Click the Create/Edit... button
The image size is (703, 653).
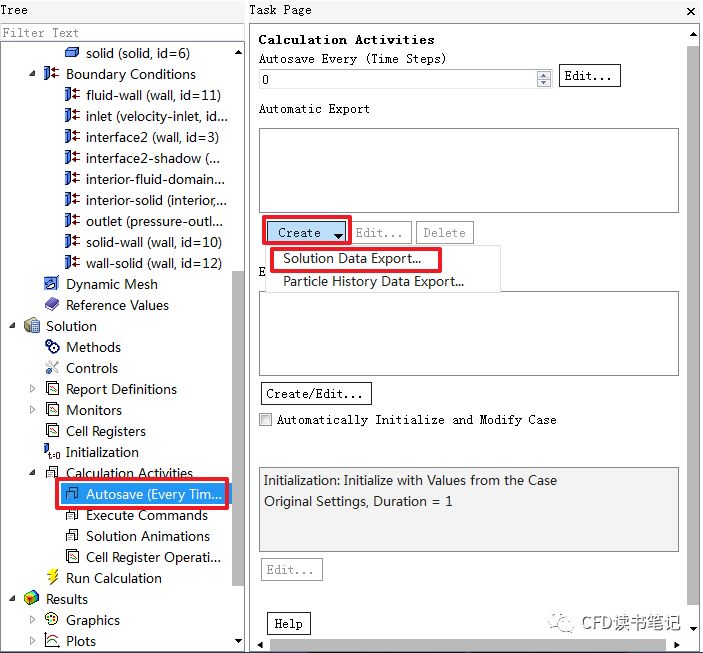316,394
